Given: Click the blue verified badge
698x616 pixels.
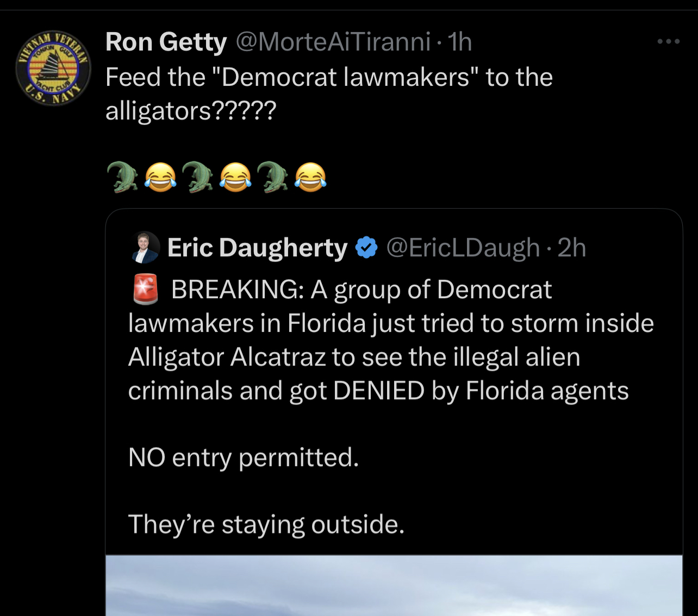Looking at the screenshot, I should 366,248.
